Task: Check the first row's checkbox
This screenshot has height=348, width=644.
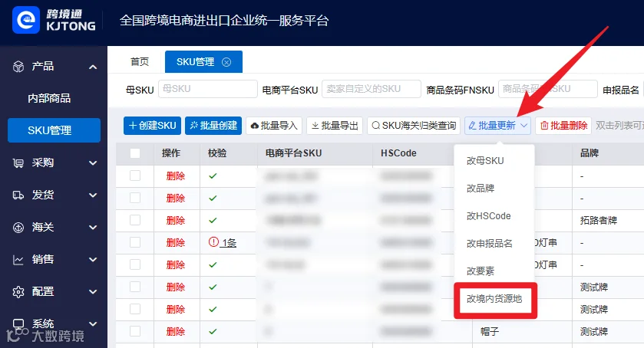Action: (135, 176)
